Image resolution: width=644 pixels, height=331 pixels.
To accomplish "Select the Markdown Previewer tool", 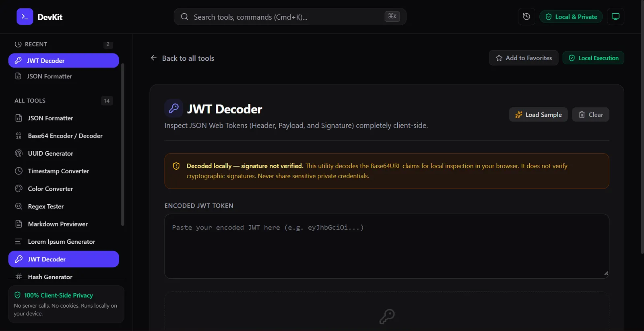I will tap(64, 224).
